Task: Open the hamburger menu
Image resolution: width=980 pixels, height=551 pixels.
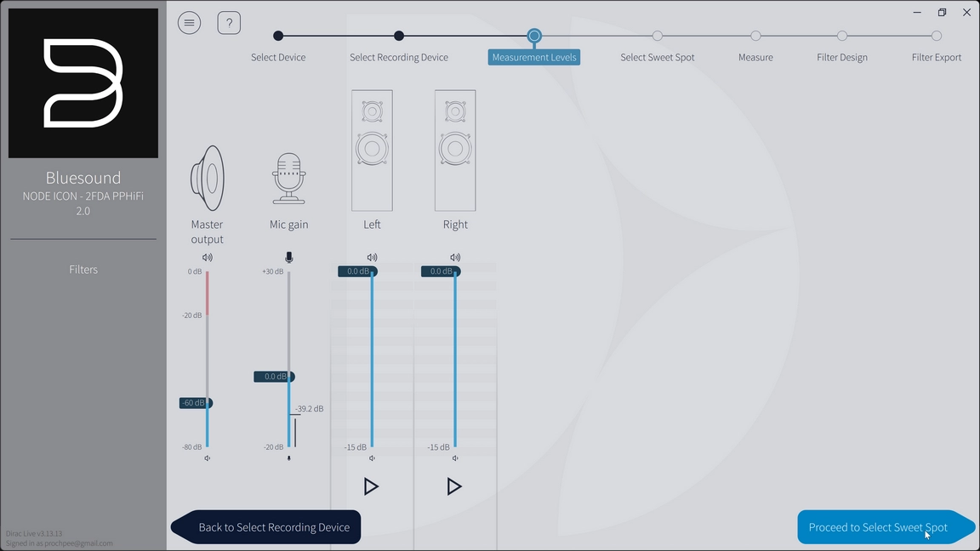Action: coord(189,23)
